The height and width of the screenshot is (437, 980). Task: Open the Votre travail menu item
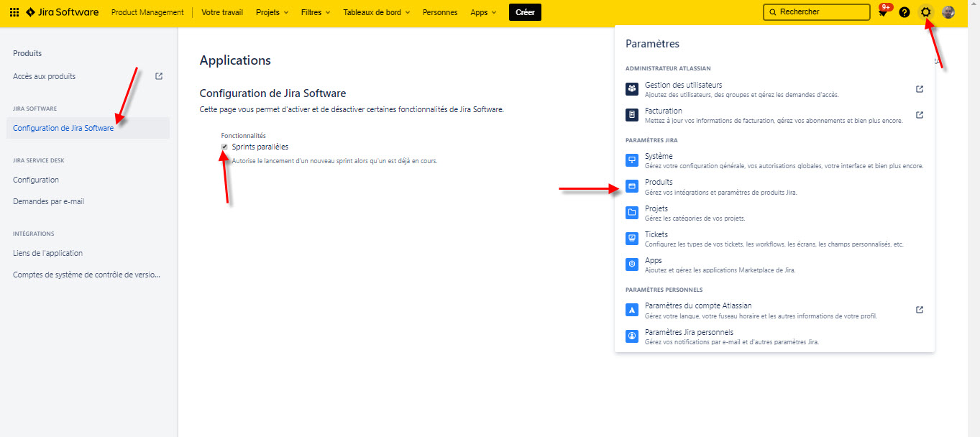(222, 12)
